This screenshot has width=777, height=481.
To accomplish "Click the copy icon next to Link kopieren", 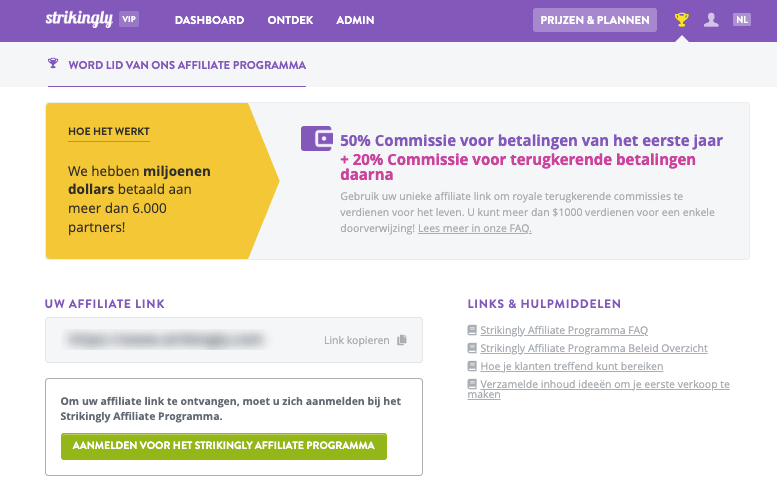I will coord(402,340).
